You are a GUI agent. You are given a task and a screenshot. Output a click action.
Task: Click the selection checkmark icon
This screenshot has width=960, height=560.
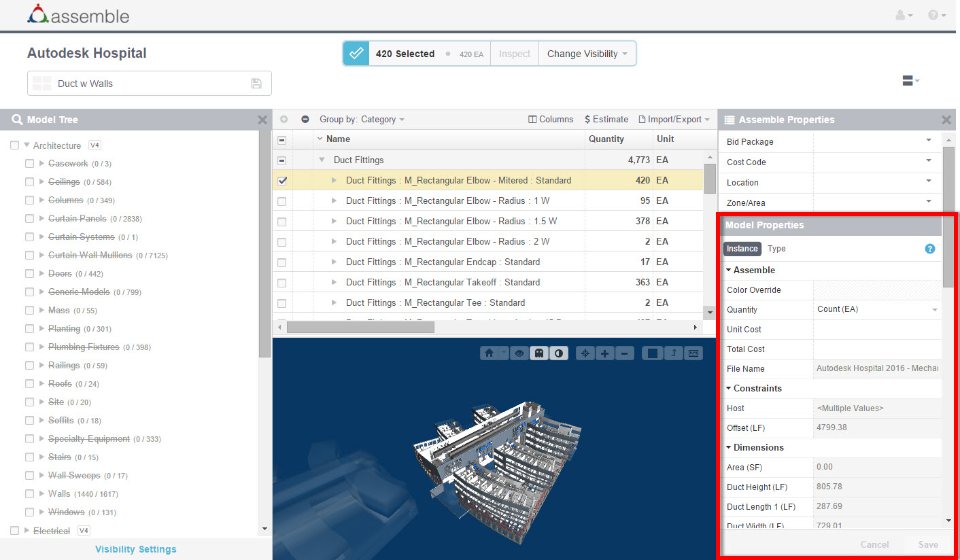pyautogui.click(x=356, y=54)
